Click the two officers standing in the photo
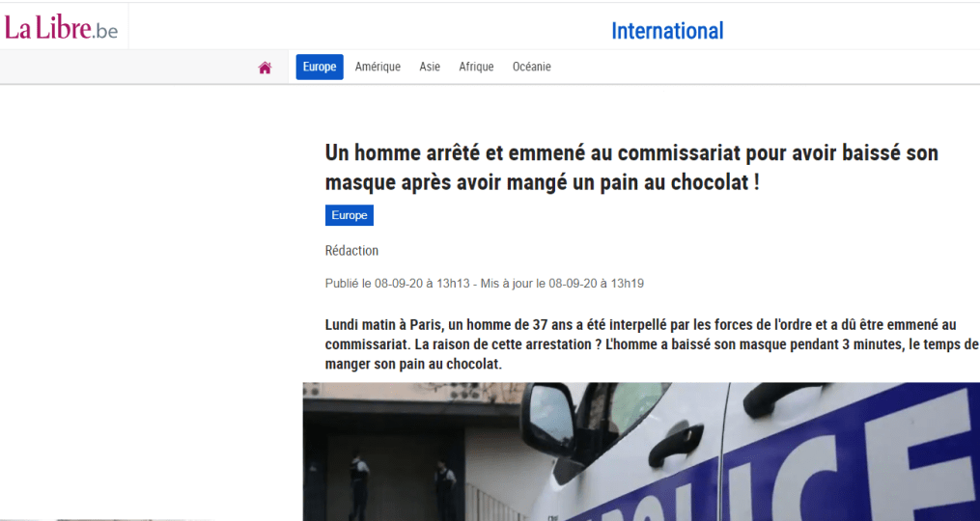 tap(402, 487)
